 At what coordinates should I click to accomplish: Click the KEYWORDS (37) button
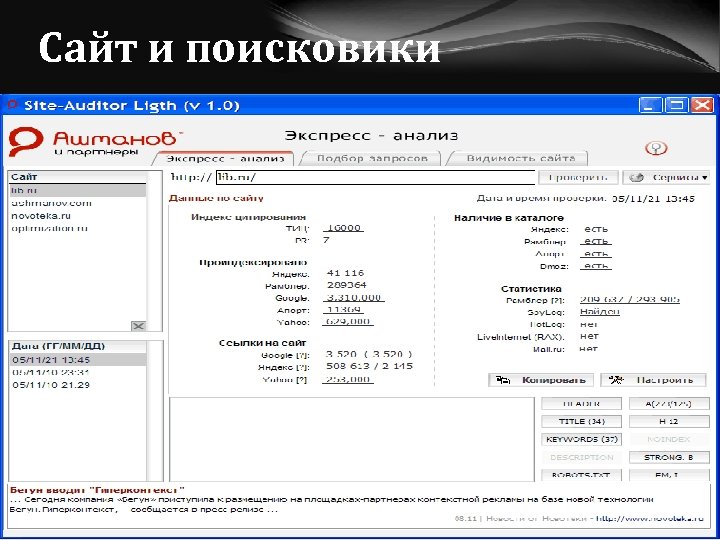pyautogui.click(x=581, y=439)
